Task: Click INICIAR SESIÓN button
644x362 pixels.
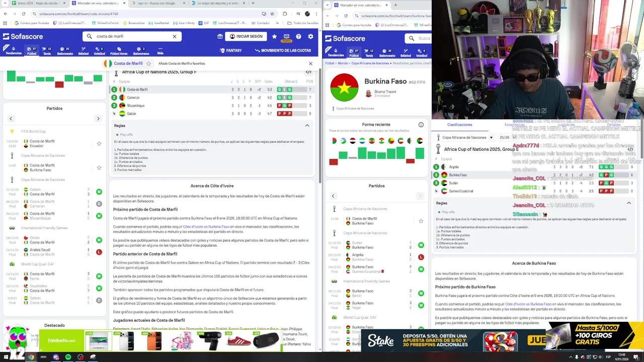Action: pyautogui.click(x=246, y=36)
